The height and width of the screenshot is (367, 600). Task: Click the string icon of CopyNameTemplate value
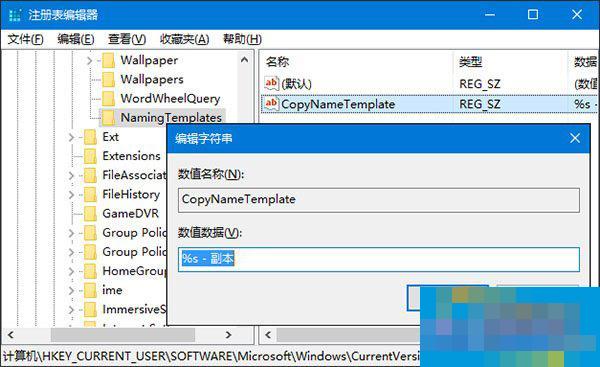tap(271, 104)
